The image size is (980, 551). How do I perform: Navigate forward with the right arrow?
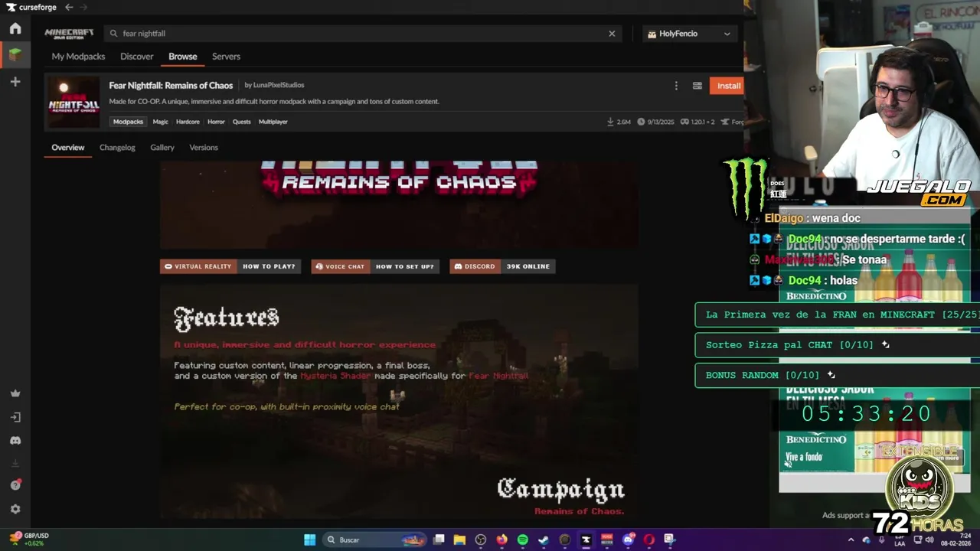pyautogui.click(x=83, y=7)
